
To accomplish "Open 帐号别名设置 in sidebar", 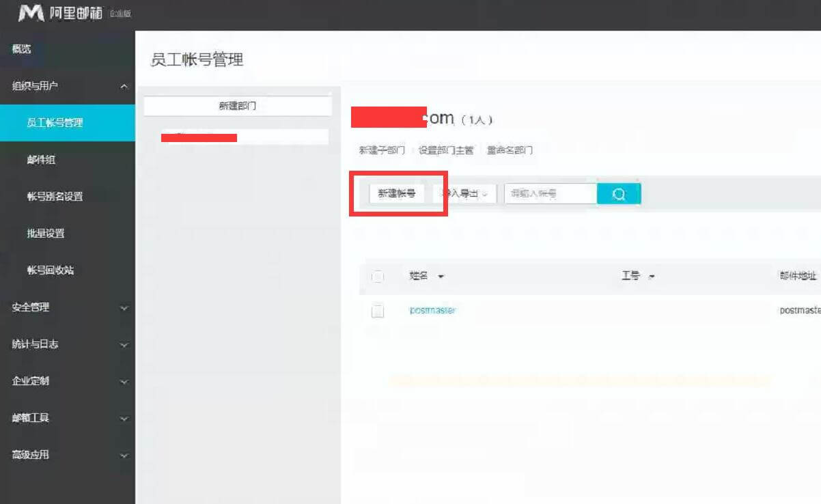I will coord(55,197).
